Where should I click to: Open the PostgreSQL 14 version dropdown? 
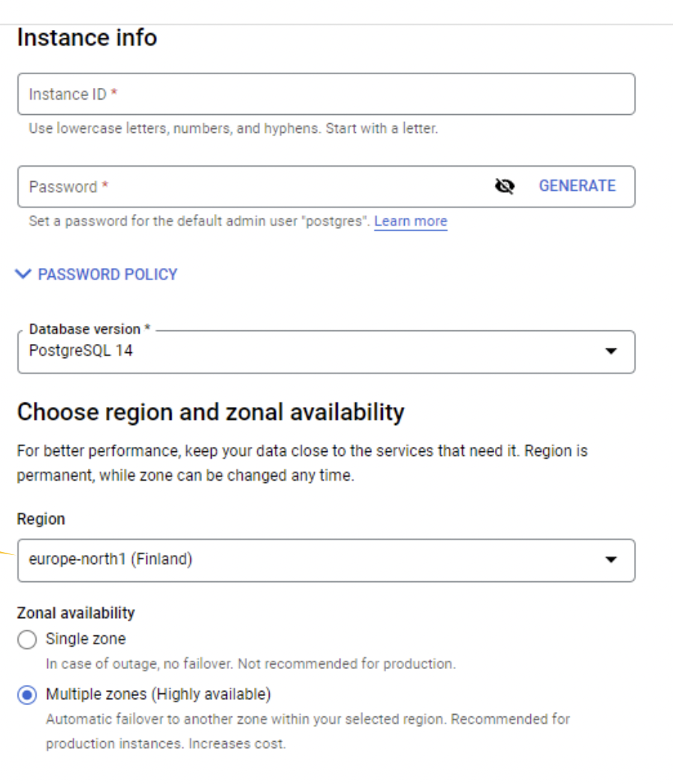coord(326,351)
